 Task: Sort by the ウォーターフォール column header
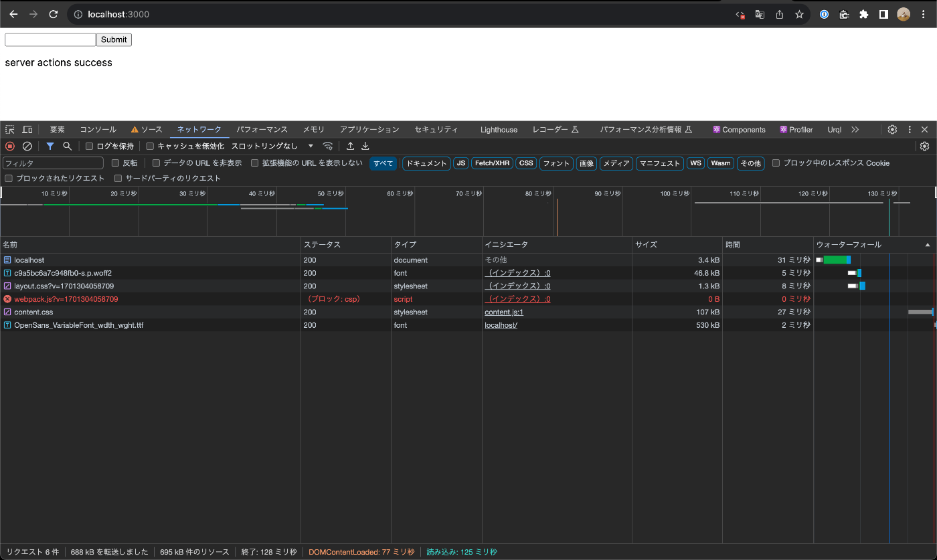849,245
